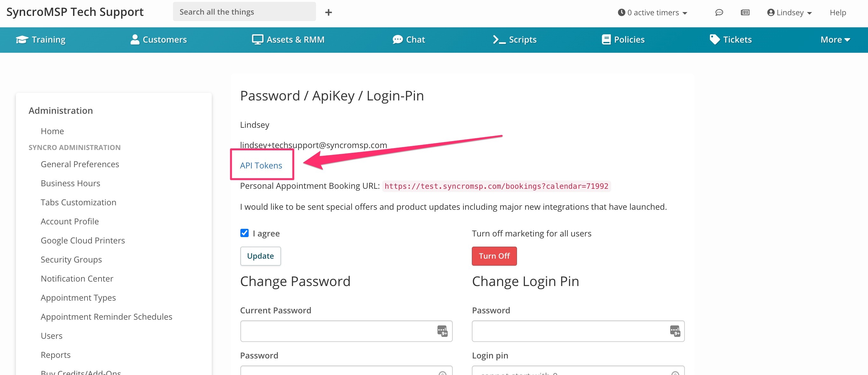The width and height of the screenshot is (868, 375).
Task: Open the Lindsey user menu
Action: pyautogui.click(x=789, y=12)
